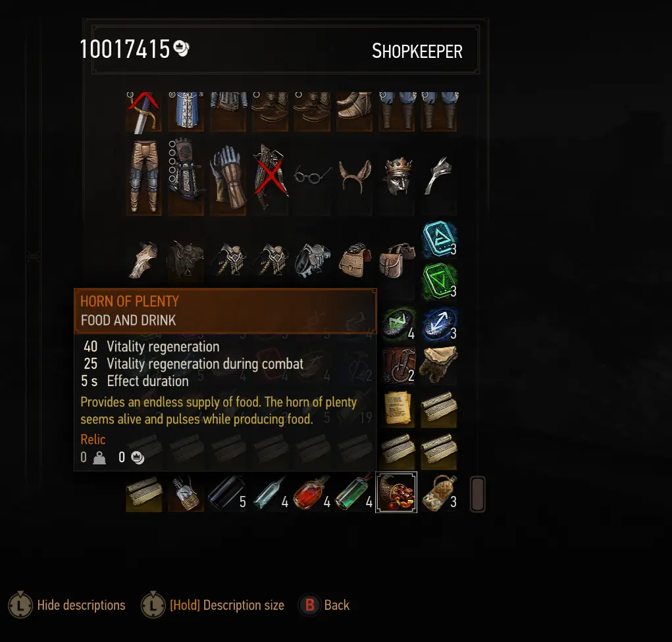Image resolution: width=672 pixels, height=642 pixels.
Task: Click the blue runestone with arrows
Action: (x=439, y=326)
